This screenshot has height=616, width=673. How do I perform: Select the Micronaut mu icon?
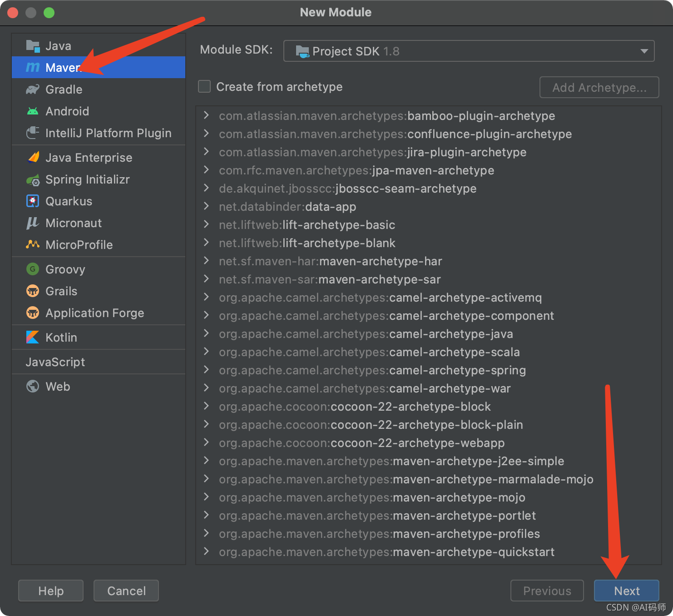pyautogui.click(x=33, y=223)
